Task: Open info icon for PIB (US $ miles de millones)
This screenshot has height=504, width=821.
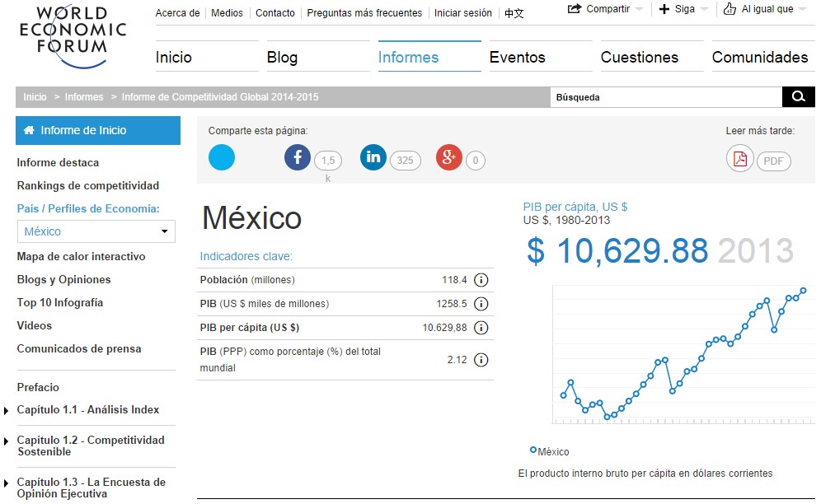Action: tap(481, 304)
